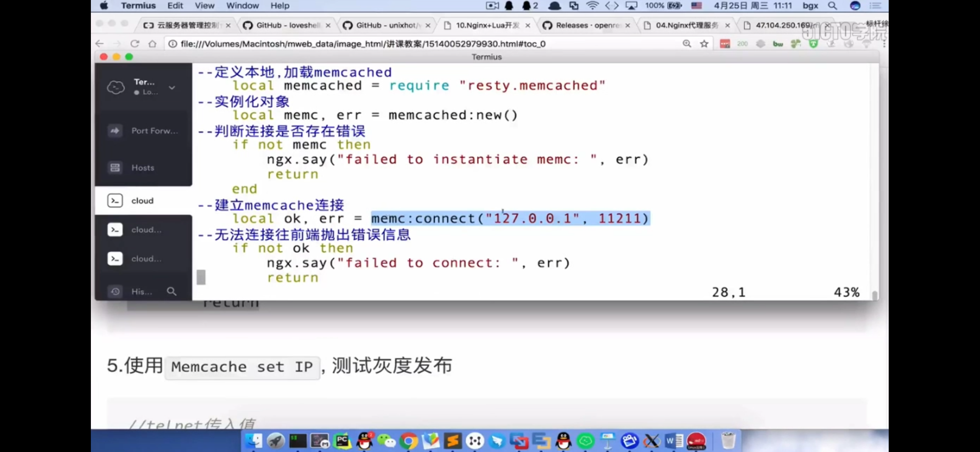Viewport: 980px width, 452px height.
Task: Open the View menu in Termius
Action: click(x=204, y=5)
